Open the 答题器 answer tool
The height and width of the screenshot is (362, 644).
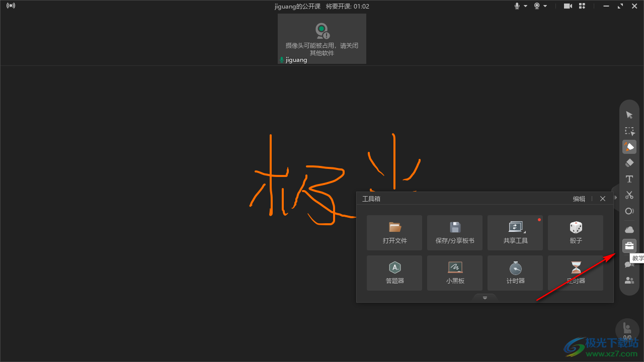pyautogui.click(x=394, y=273)
